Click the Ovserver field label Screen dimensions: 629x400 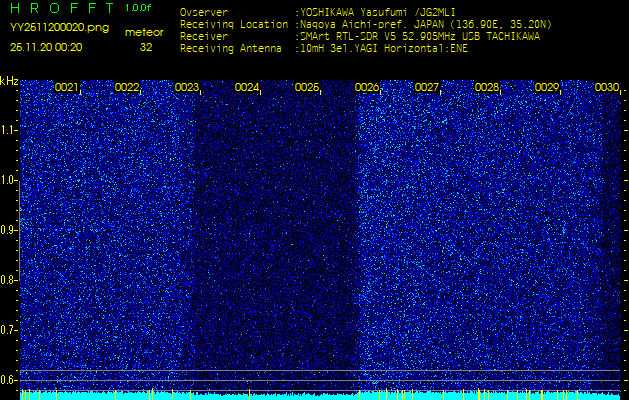coord(204,12)
